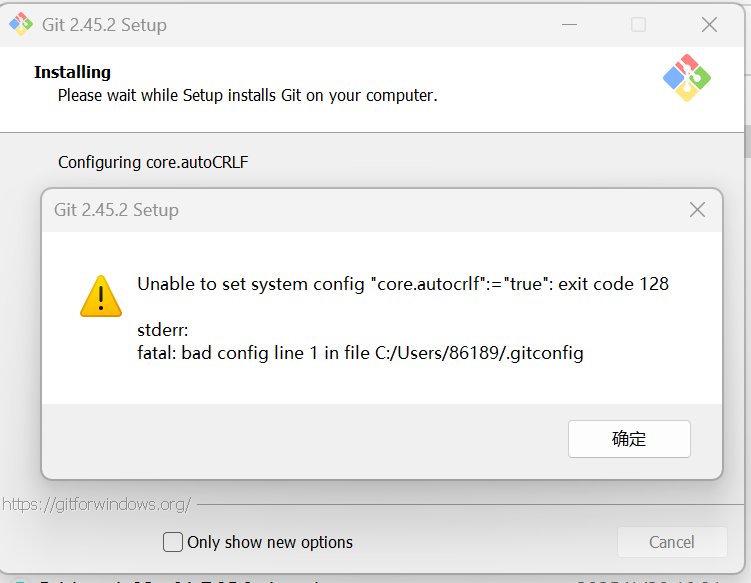Minimize the Git Setup window

click(x=569, y=24)
